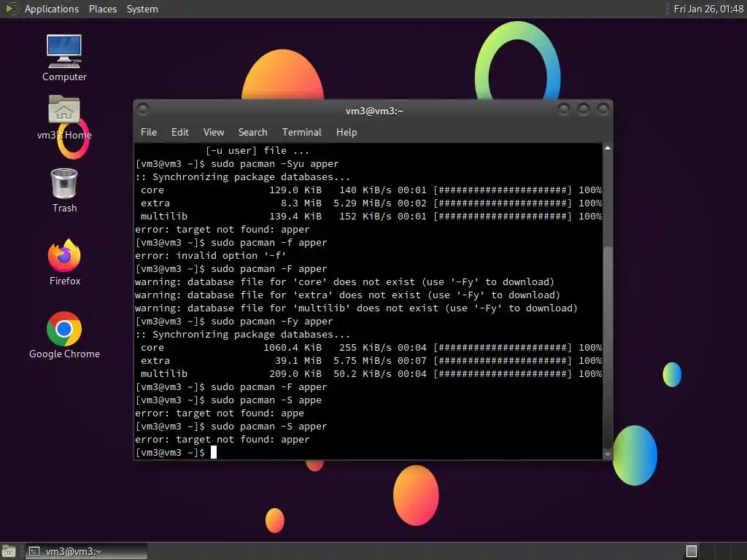Click the first ':: Synchronizing package databases...' line
Screen dimensions: 747x560
(242, 176)
